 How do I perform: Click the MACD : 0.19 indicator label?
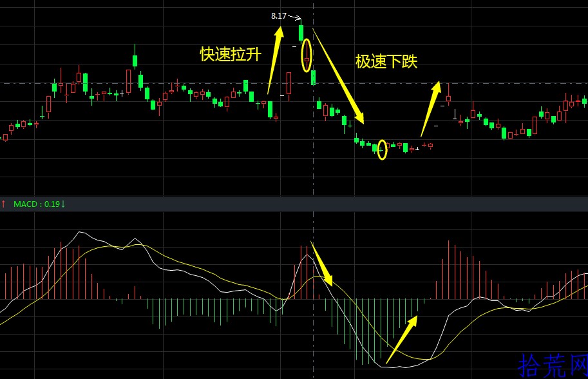pyautogui.click(x=37, y=204)
